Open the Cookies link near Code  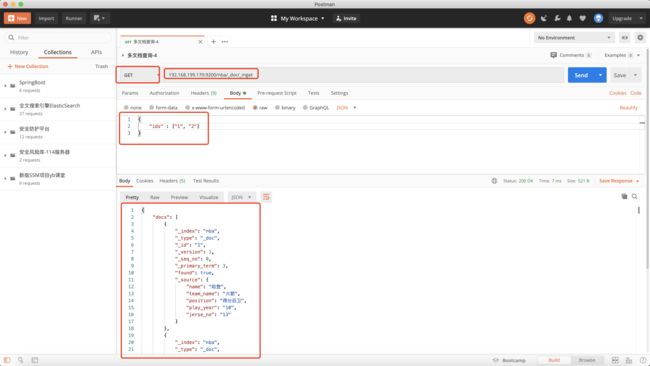click(x=618, y=93)
